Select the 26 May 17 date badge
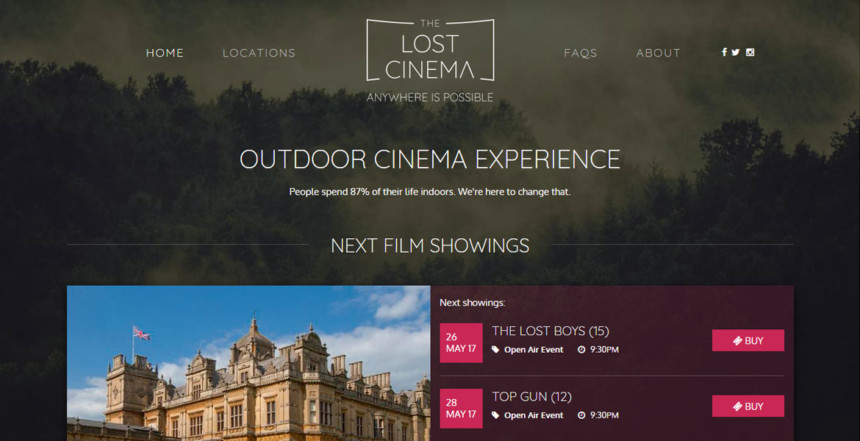Viewport: 860px width, 441px height. tap(461, 343)
